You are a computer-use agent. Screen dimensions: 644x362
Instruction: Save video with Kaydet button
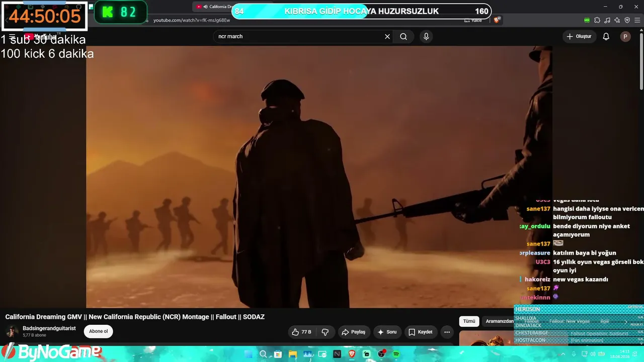421,332
